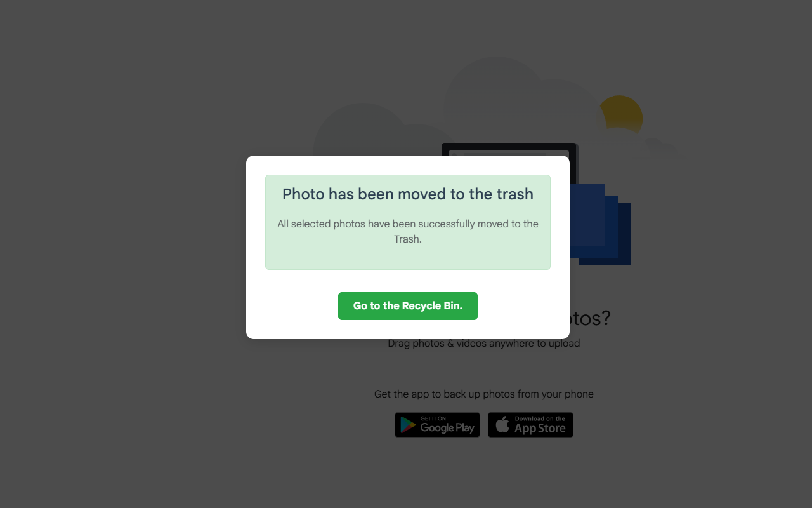Click the Apple logo in the App Store badge
Screen dimensions: 812x508
coord(502,424)
